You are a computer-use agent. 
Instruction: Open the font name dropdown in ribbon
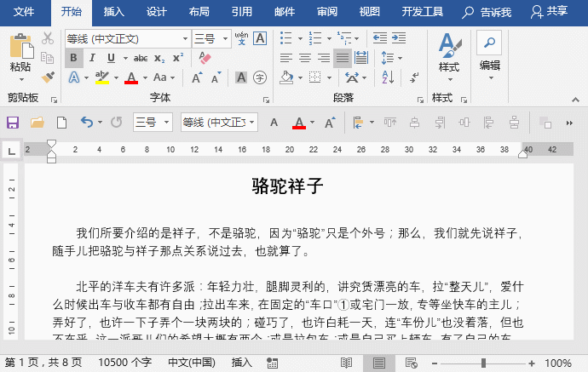[185, 39]
